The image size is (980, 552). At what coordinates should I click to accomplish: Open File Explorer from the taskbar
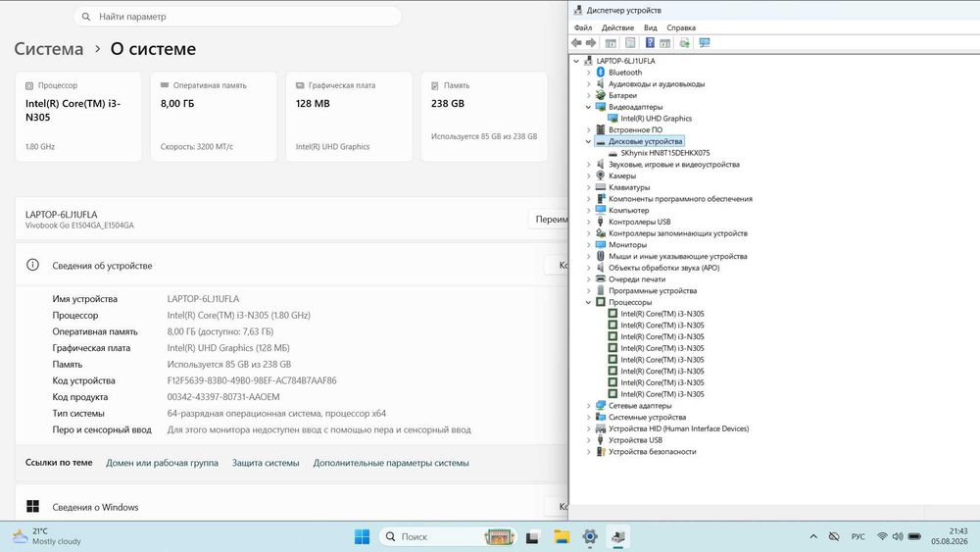click(x=562, y=536)
